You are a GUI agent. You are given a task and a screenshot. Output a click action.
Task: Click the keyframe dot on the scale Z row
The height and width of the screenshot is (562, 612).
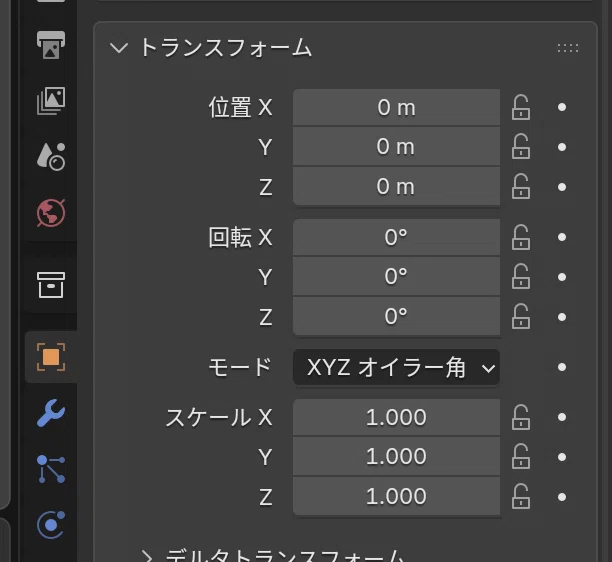[x=562, y=497]
